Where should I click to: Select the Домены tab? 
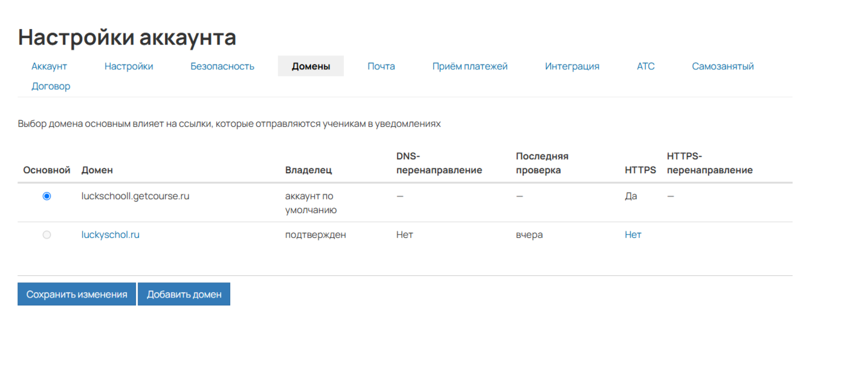310,66
